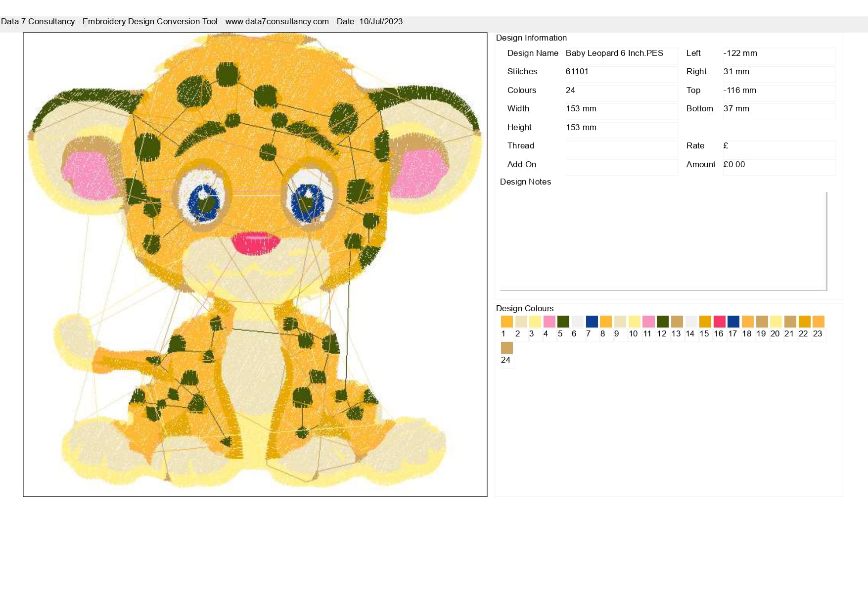This screenshot has width=868, height=614.
Task: Select colour swatch number 3
Action: pyautogui.click(x=535, y=322)
